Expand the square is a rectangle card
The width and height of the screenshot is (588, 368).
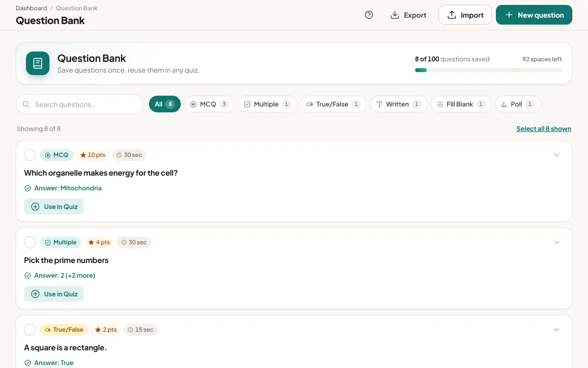point(557,330)
